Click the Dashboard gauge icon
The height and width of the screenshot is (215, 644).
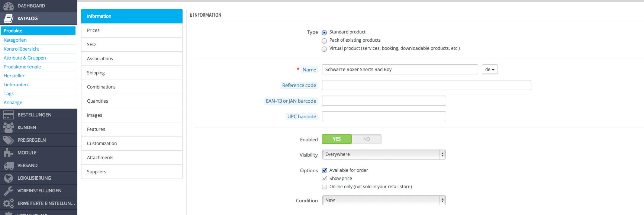tap(8, 6)
